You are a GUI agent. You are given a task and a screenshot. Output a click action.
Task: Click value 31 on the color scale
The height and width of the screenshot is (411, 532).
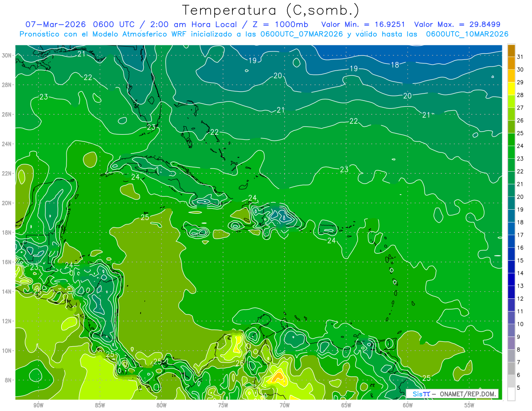520,56
